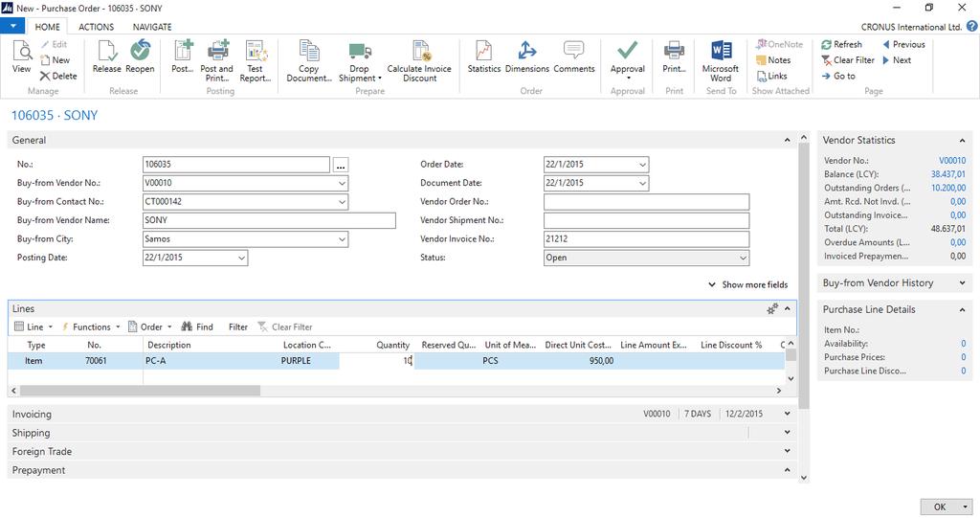Image resolution: width=980 pixels, height=518 pixels.
Task: Show attached Links
Action: coord(771,76)
